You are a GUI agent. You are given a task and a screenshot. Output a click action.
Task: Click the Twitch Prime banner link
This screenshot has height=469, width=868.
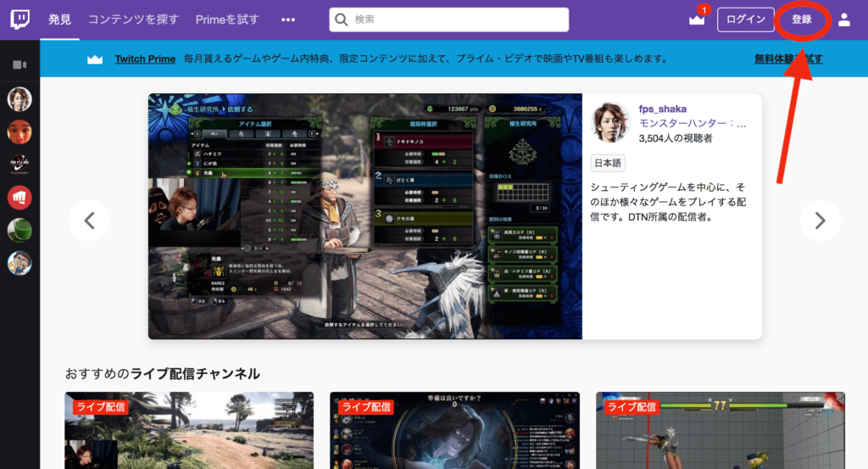[145, 59]
